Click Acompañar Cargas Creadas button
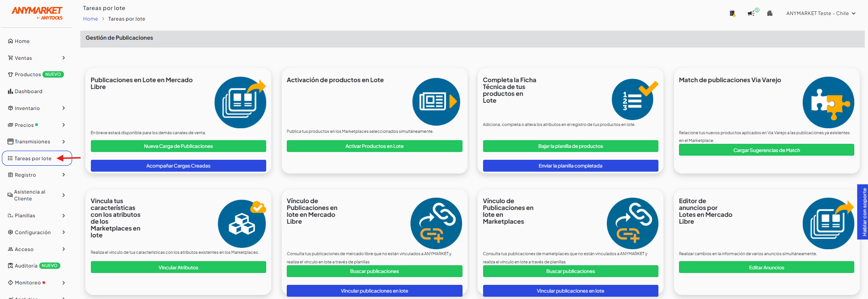Image resolution: width=868 pixels, height=299 pixels. 179,166
